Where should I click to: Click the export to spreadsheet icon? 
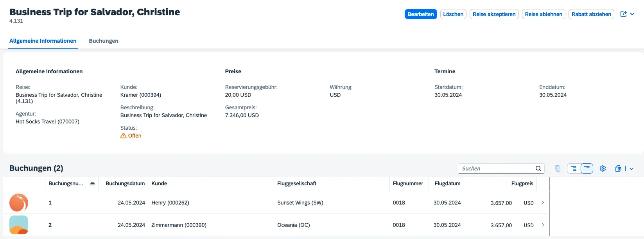tap(618, 168)
